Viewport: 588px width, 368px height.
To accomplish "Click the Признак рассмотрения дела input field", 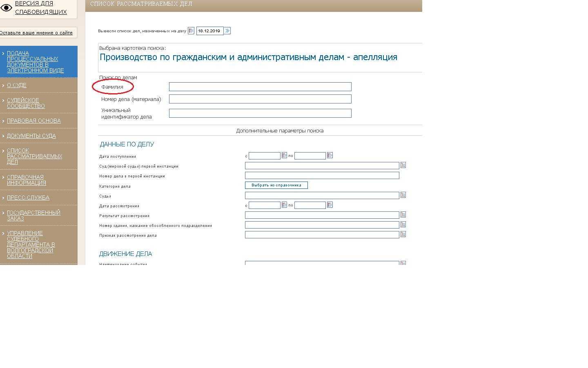I will point(322,235).
